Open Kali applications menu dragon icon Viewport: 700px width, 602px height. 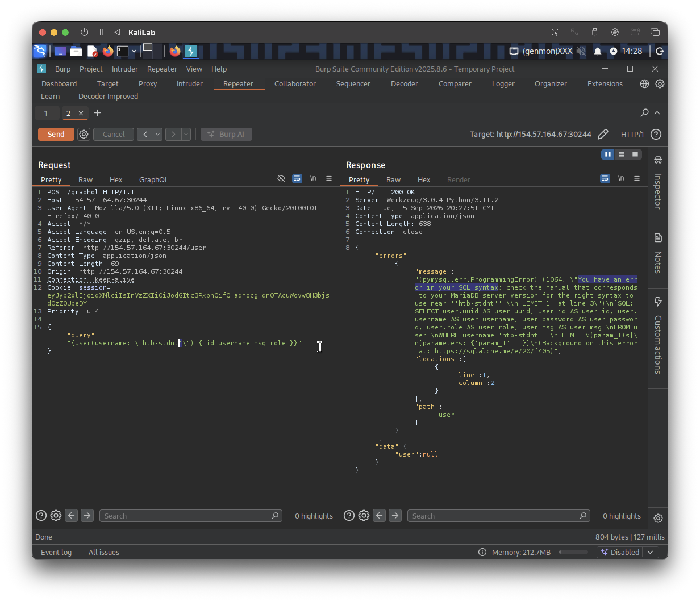tap(40, 51)
